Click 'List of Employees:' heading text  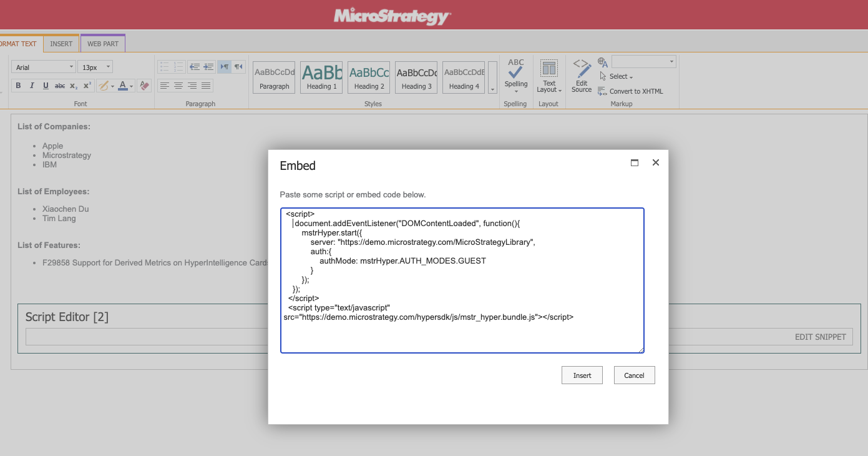[53, 192]
